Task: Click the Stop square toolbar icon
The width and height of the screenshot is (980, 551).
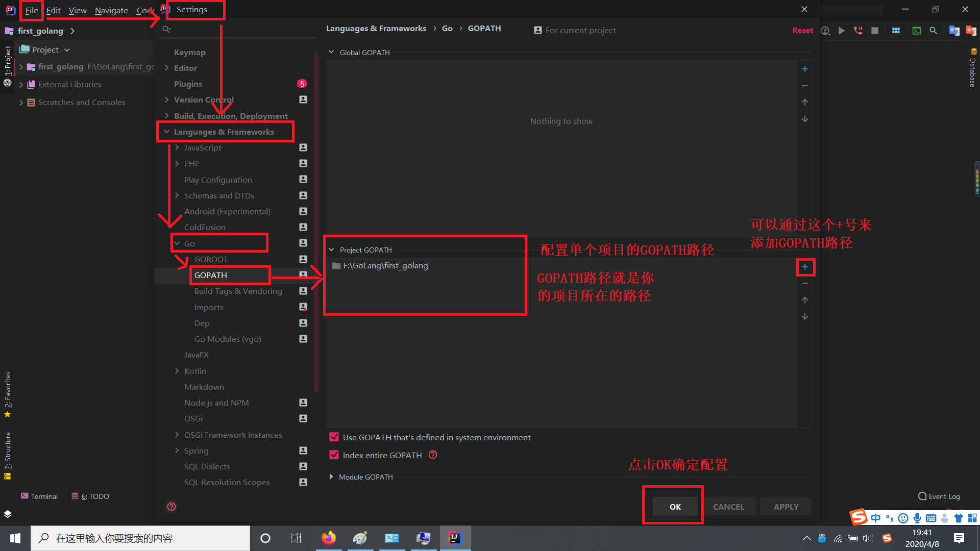Action: [875, 31]
